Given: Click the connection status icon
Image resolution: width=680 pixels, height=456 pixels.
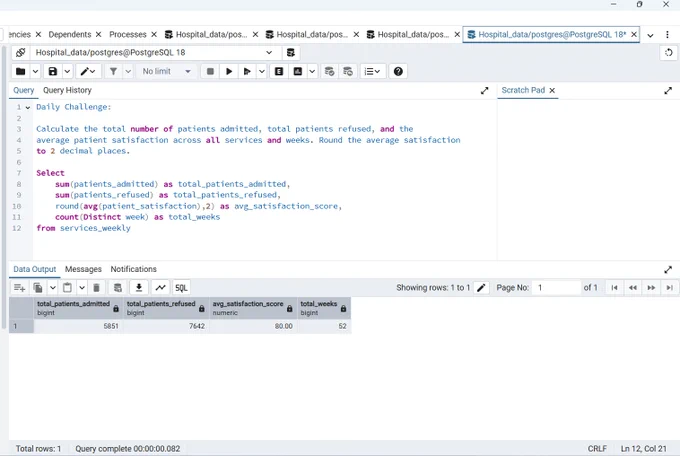Looking at the screenshot, I should point(20,52).
